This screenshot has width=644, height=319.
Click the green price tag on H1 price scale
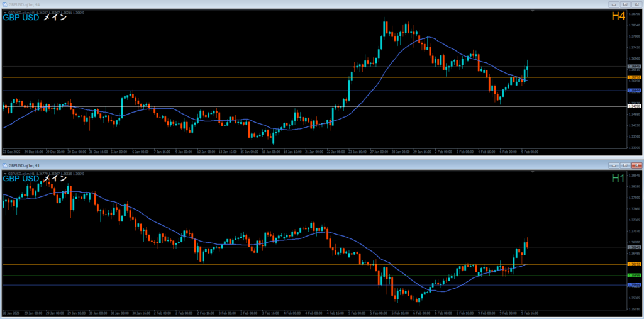(x=634, y=276)
